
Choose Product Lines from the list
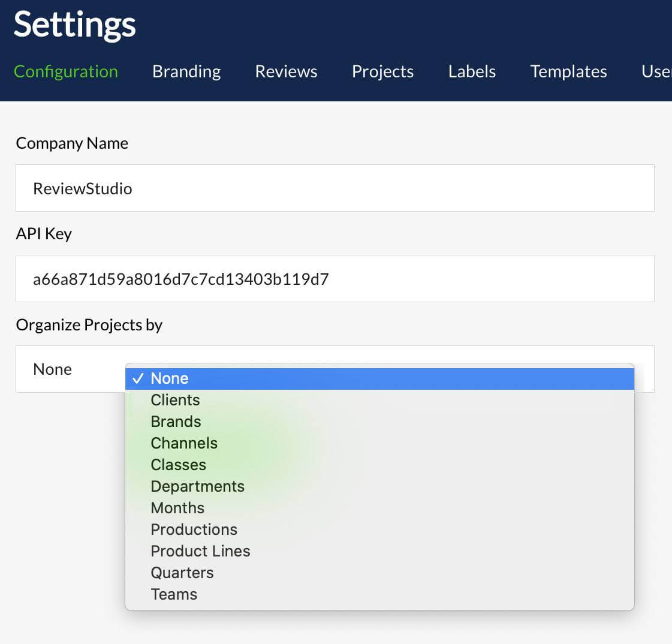click(379, 551)
